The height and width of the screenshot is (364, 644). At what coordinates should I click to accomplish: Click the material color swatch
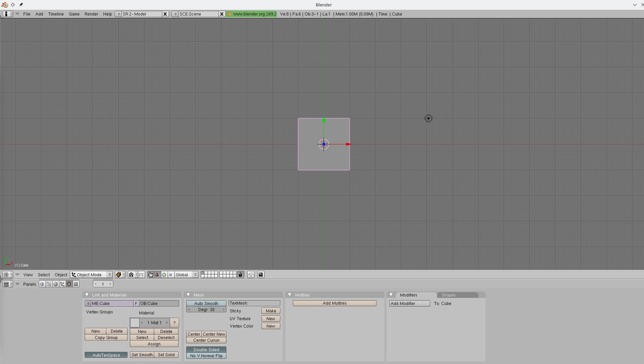(x=135, y=323)
